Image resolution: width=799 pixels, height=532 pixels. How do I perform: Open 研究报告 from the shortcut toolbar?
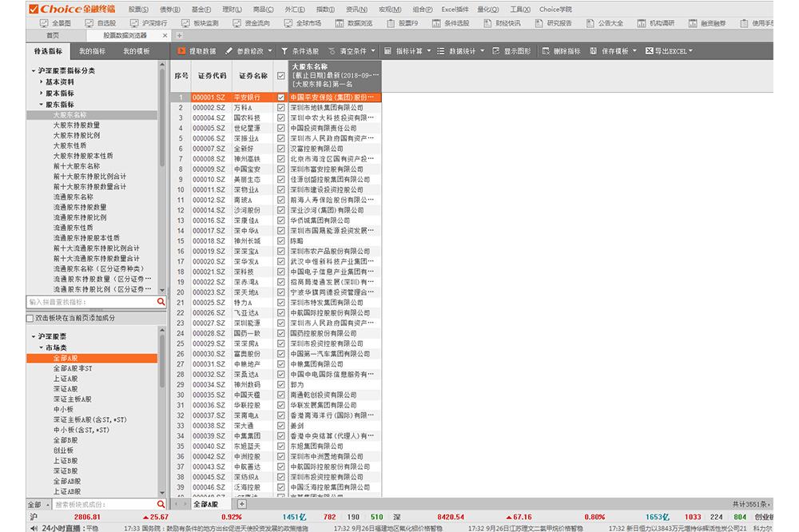pyautogui.click(x=554, y=23)
